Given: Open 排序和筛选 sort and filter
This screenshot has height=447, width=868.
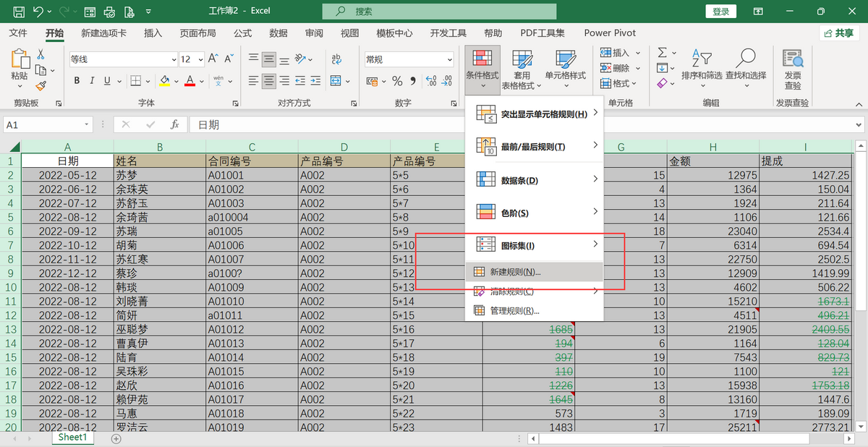Looking at the screenshot, I should 702,67.
